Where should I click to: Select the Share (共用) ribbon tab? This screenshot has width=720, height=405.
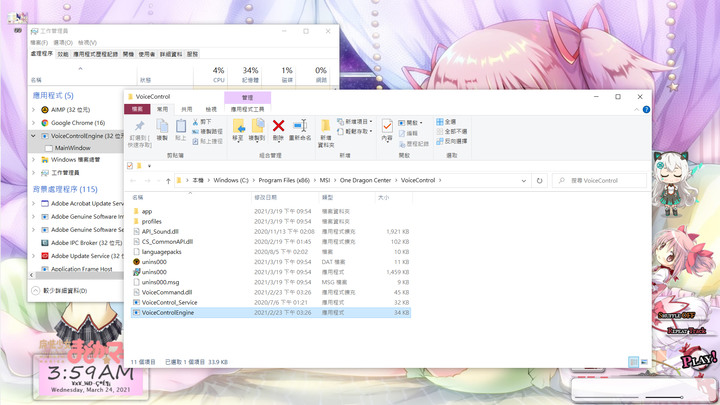coord(186,109)
